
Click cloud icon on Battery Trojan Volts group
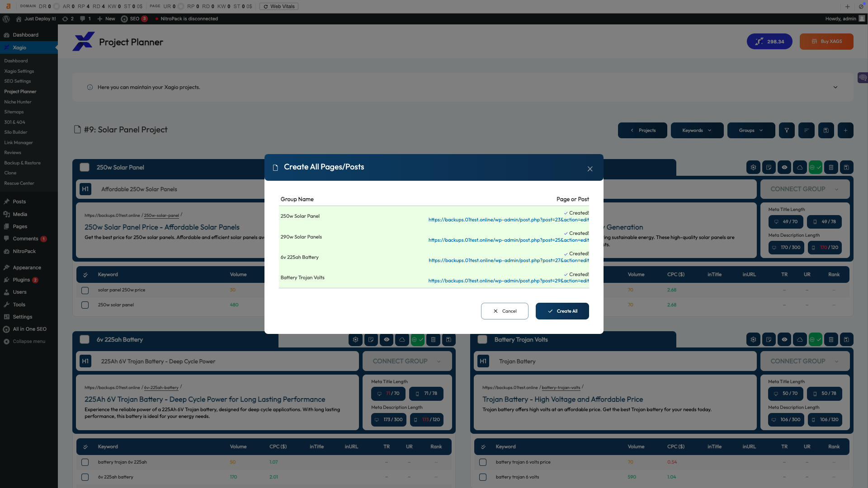click(x=800, y=339)
